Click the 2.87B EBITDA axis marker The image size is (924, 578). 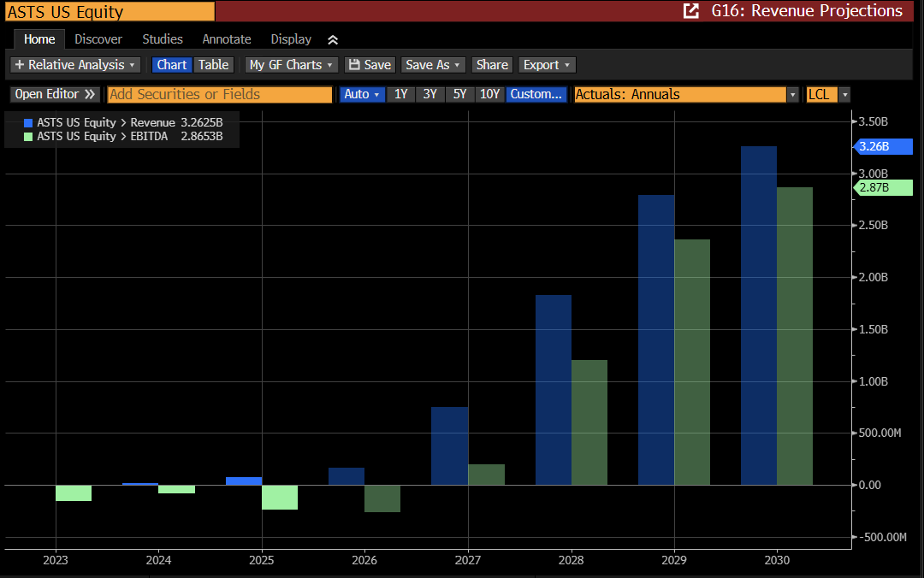[883, 188]
